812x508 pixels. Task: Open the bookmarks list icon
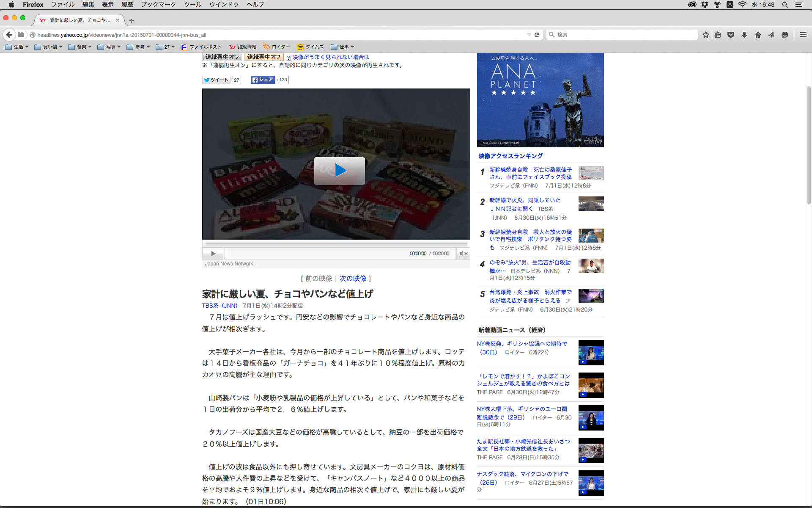718,35
